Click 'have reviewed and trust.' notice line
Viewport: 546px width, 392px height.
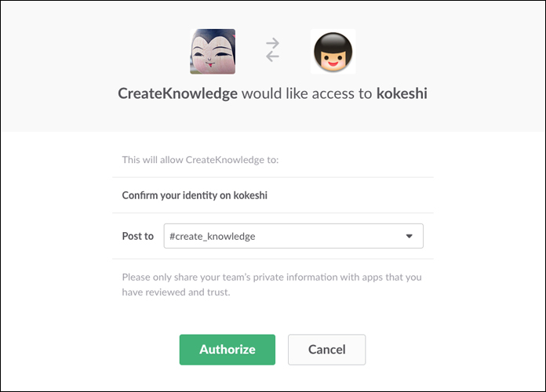(x=176, y=292)
